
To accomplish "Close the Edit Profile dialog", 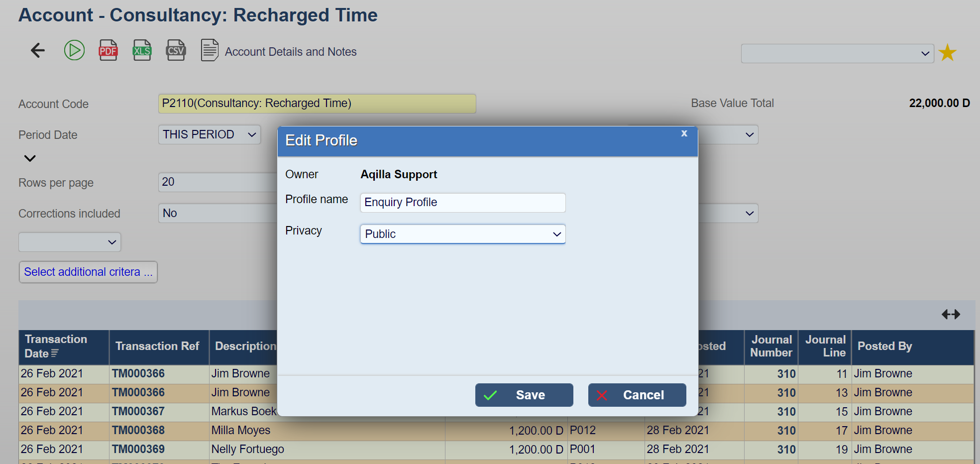I will (684, 133).
